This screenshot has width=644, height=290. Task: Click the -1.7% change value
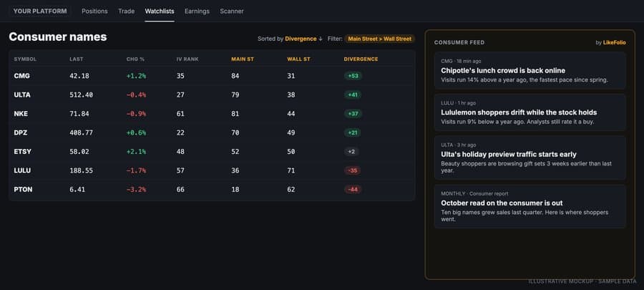pos(136,170)
